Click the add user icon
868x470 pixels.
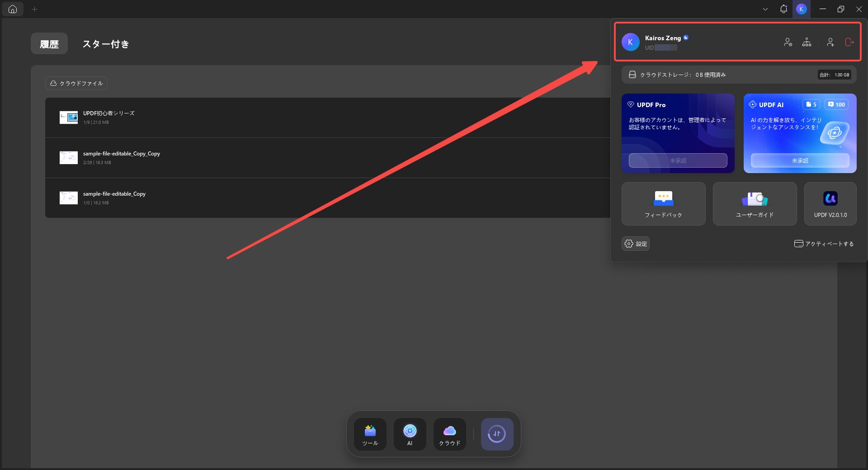(x=830, y=42)
